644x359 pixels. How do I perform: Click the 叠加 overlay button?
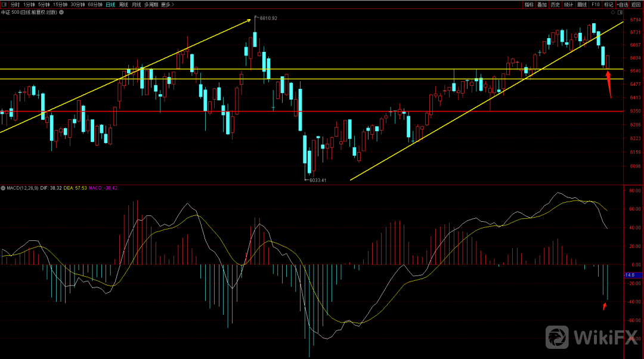coord(542,4)
